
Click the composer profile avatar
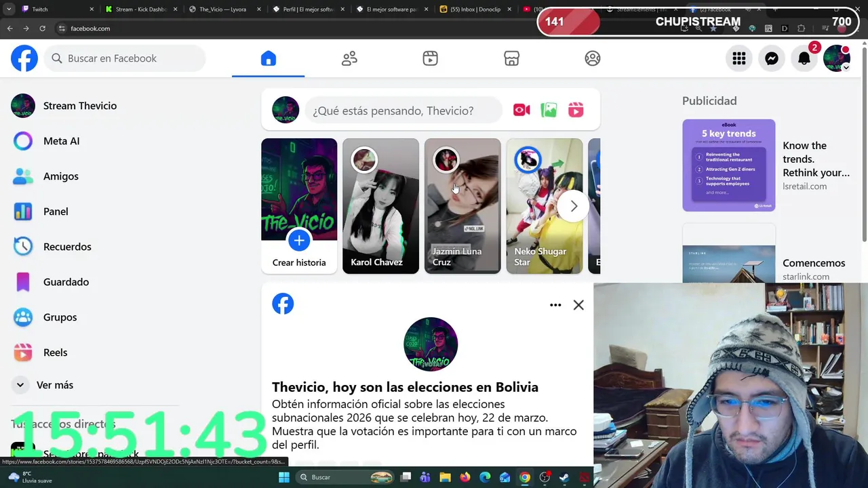pos(285,110)
